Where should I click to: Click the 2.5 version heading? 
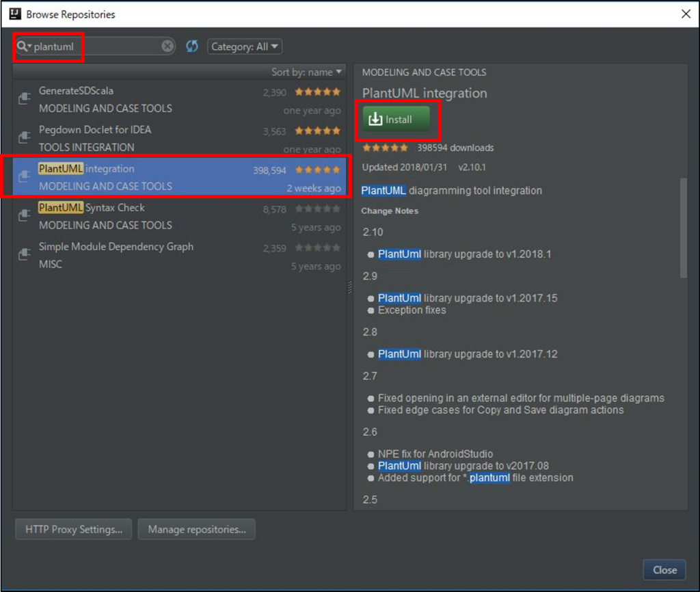pyautogui.click(x=370, y=500)
